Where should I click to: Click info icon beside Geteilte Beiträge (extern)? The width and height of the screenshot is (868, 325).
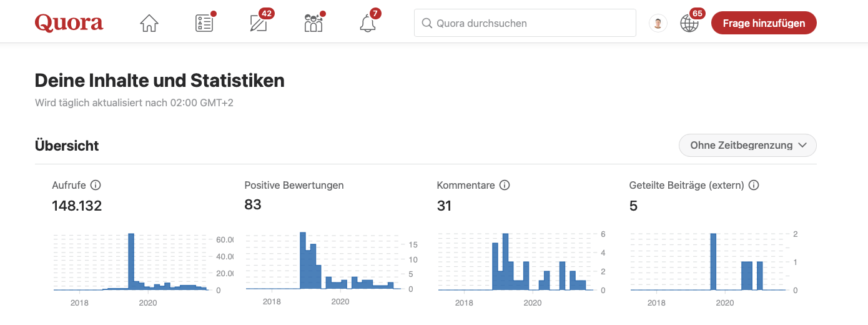point(754,185)
